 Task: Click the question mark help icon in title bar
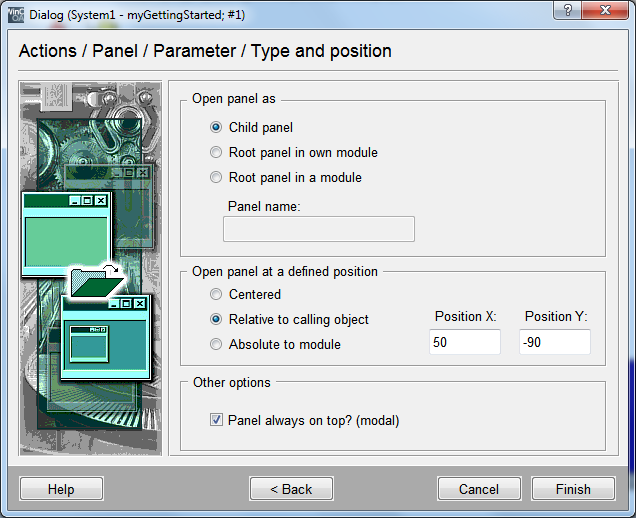pyautogui.click(x=569, y=11)
